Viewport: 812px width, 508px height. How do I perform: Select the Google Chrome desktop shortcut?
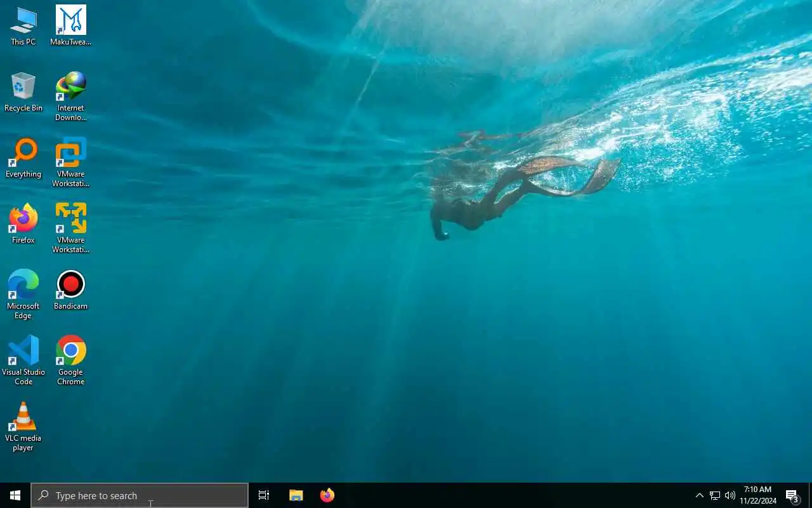[70, 361]
